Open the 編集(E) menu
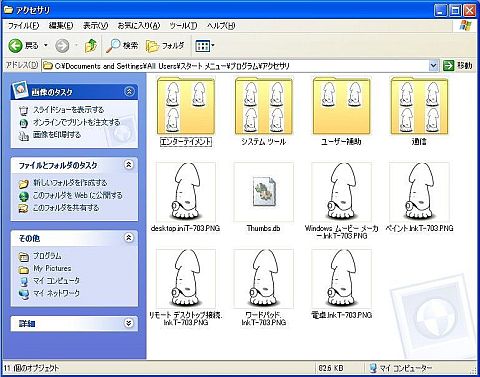 [61, 26]
